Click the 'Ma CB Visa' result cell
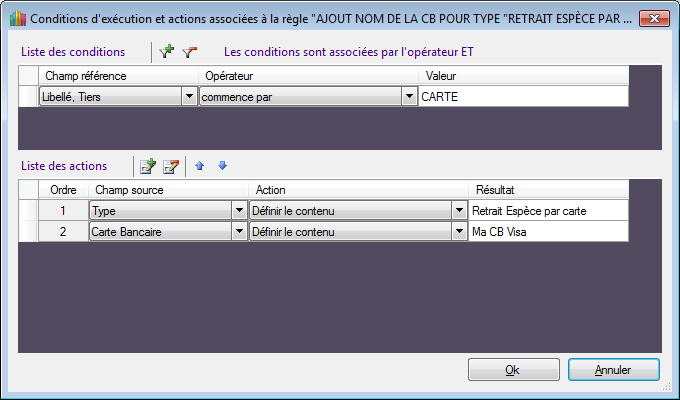 pos(547,231)
